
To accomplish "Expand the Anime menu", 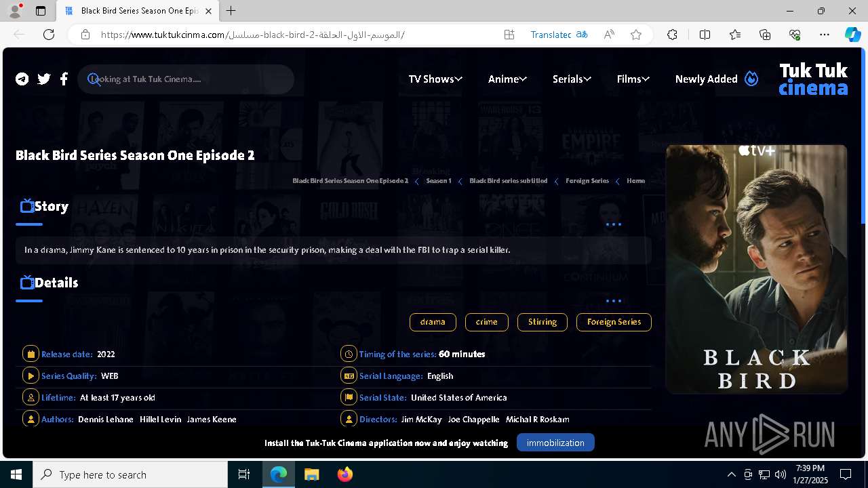I will [x=507, y=79].
